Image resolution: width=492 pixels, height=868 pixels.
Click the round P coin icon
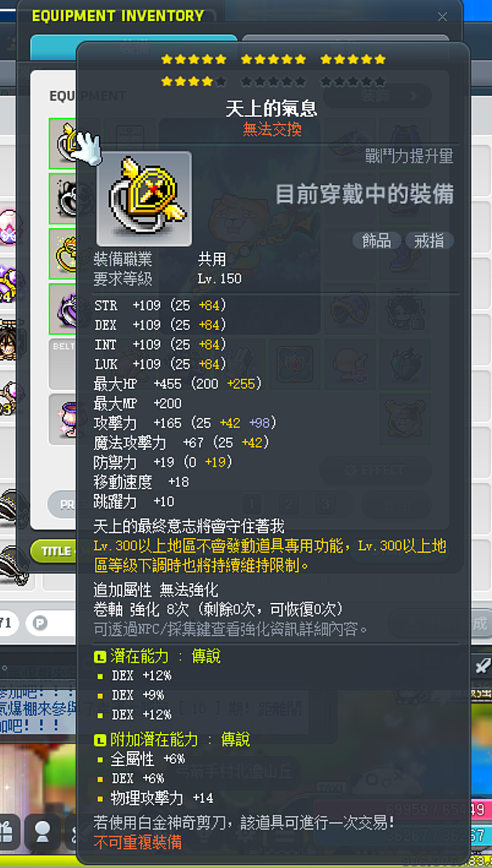click(39, 623)
